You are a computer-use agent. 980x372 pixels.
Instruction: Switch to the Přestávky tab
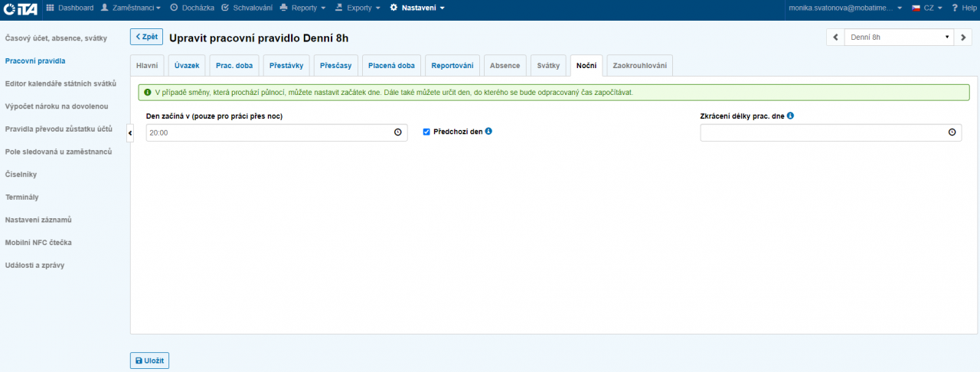[286, 66]
